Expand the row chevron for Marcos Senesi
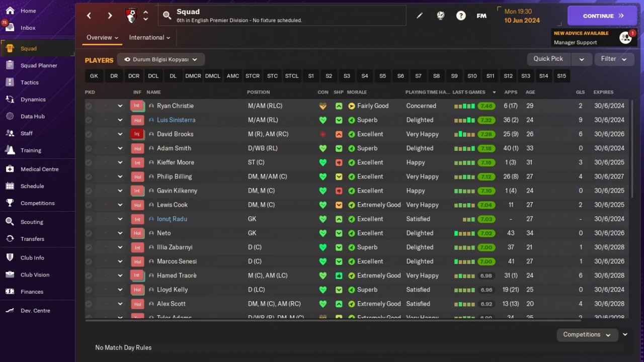644x362 pixels. 120,261
